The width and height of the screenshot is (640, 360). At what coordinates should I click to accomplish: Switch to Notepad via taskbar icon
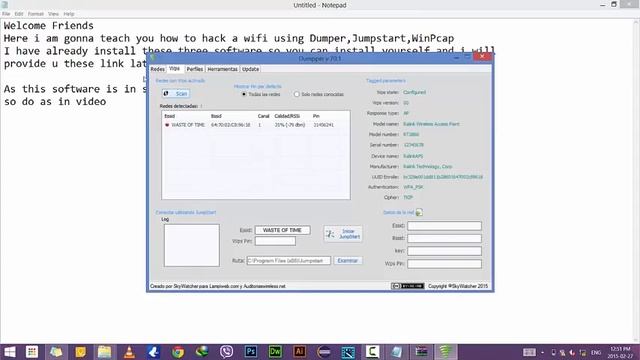point(396,352)
